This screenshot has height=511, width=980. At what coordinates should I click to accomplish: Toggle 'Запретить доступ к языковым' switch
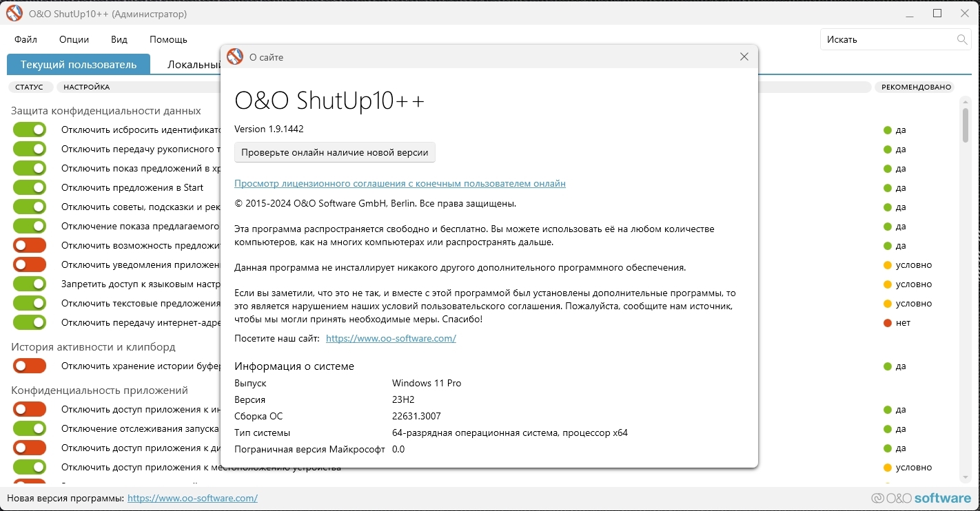click(30, 284)
